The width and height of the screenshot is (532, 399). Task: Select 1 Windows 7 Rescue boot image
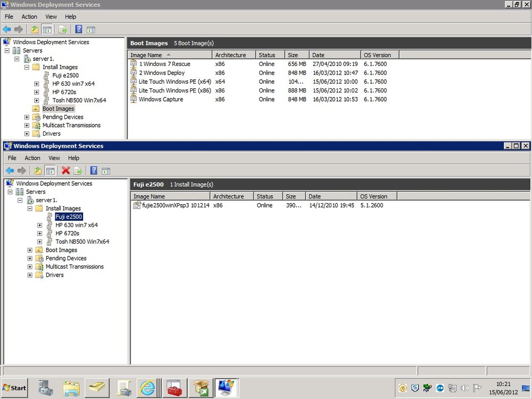(x=164, y=64)
